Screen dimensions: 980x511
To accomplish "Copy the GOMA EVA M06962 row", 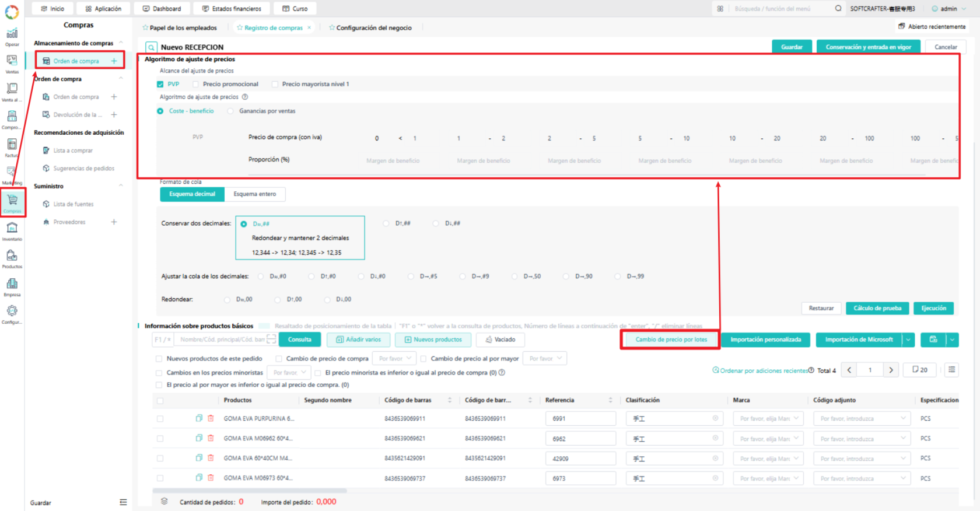I will [x=199, y=438].
